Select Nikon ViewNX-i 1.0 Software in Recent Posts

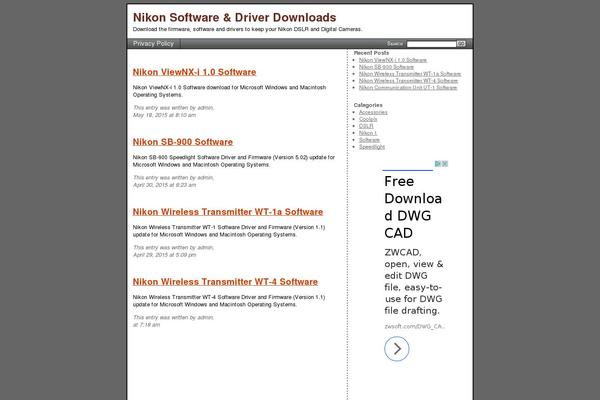coord(393,60)
